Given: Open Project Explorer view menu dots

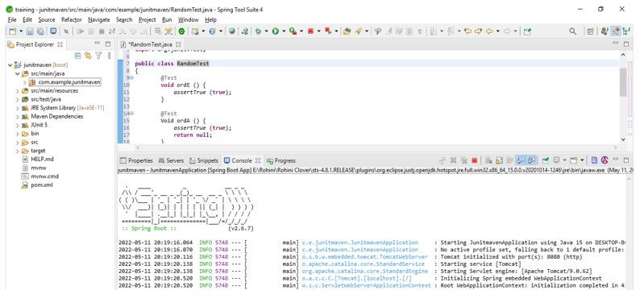Looking at the screenshot, I should pos(110,56).
